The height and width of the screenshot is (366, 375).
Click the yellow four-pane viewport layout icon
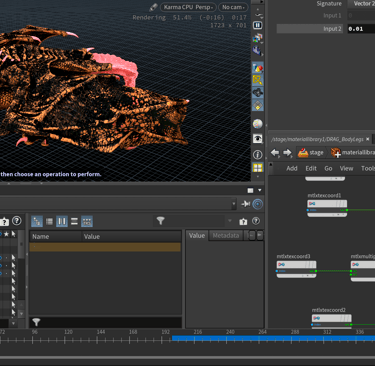(257, 168)
